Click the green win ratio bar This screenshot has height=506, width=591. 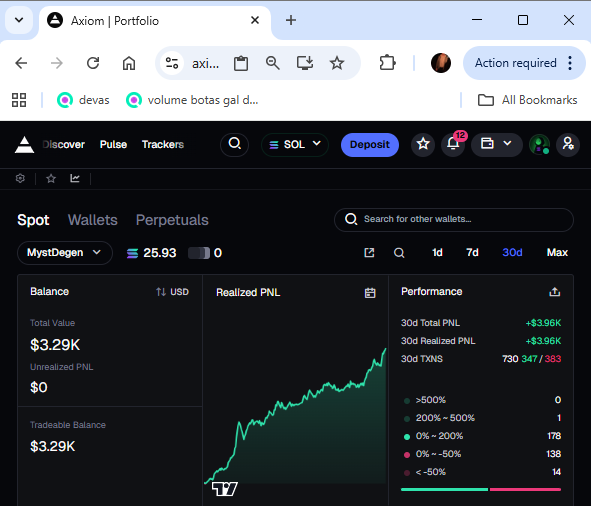(x=444, y=489)
